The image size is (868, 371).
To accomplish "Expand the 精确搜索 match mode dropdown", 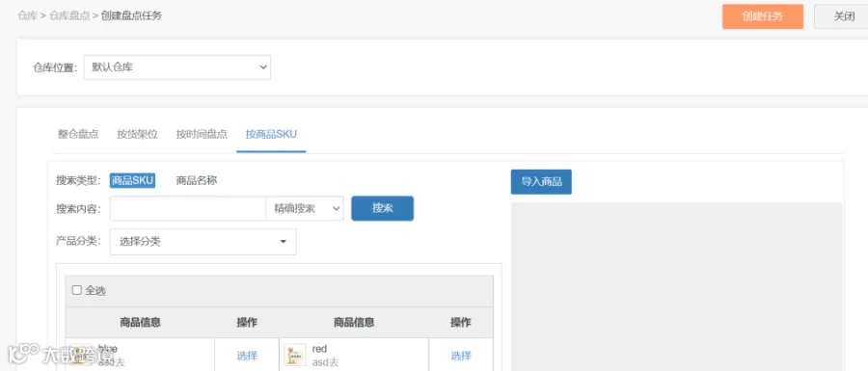I will point(305,208).
